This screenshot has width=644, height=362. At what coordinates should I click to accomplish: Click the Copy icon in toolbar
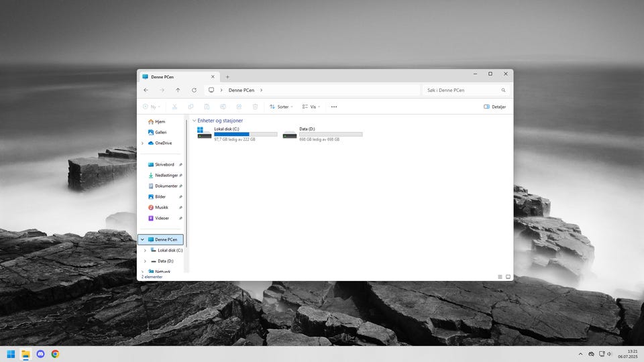191,107
